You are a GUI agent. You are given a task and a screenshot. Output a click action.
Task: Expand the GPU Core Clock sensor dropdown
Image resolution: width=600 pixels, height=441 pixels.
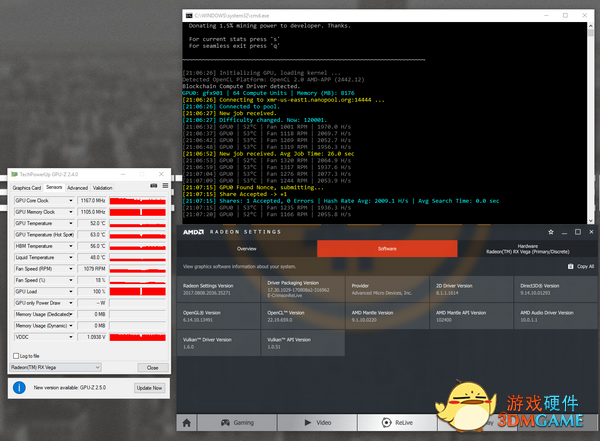click(71, 201)
